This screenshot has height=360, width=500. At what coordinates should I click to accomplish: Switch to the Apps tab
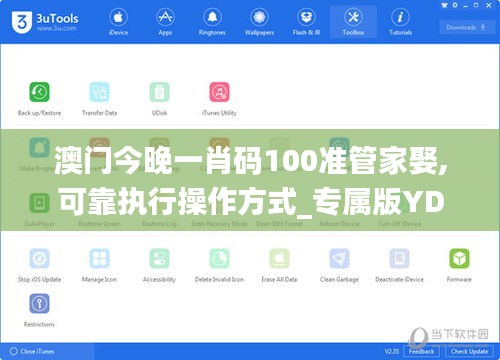pos(165,22)
